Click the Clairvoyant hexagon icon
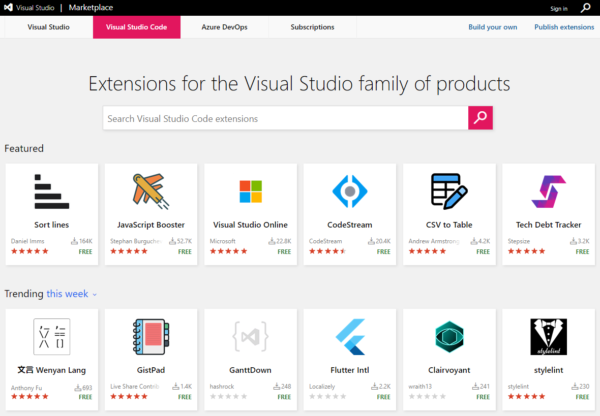Screen dimensions: 600x416 (x=449, y=337)
